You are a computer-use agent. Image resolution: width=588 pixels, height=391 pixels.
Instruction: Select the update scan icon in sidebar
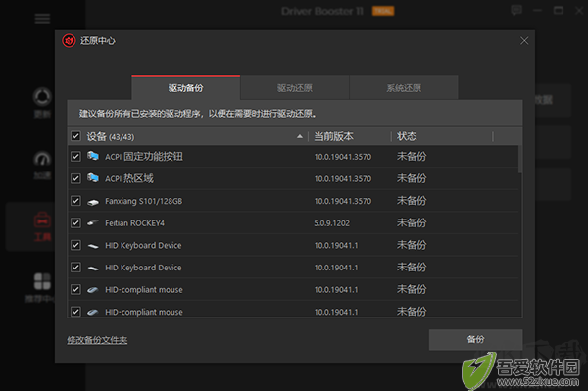(x=42, y=97)
